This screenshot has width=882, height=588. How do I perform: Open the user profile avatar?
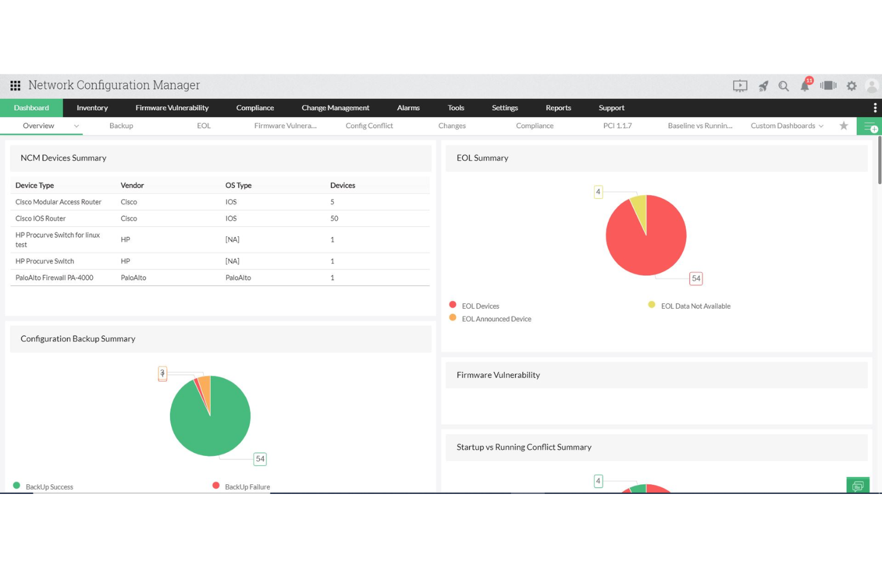pos(871,86)
